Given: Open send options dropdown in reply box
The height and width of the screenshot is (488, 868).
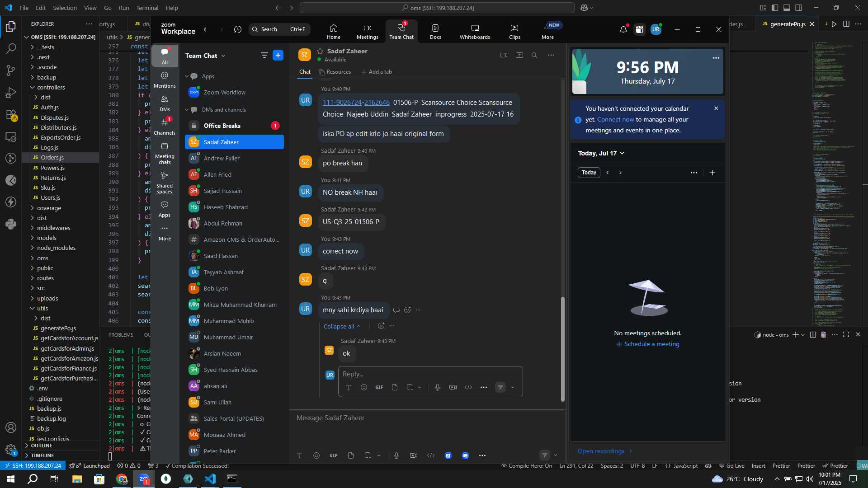Looking at the screenshot, I should pyautogui.click(x=513, y=387).
